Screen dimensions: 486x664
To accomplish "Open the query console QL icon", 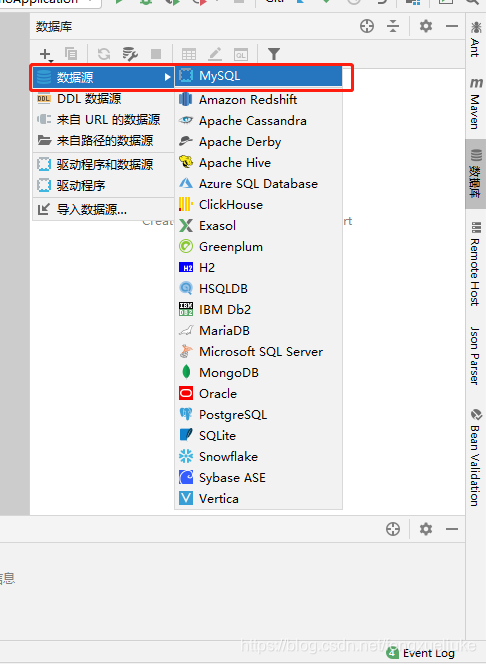I will pyautogui.click(x=241, y=55).
